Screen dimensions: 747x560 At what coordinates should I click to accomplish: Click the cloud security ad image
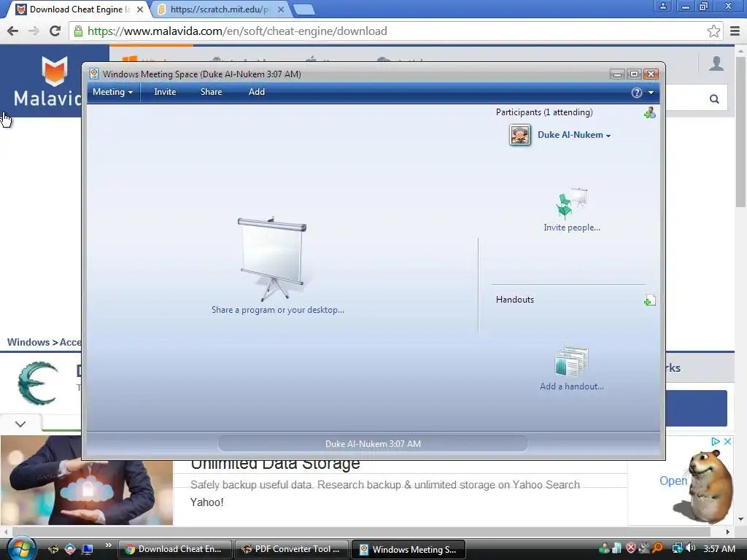(87, 480)
